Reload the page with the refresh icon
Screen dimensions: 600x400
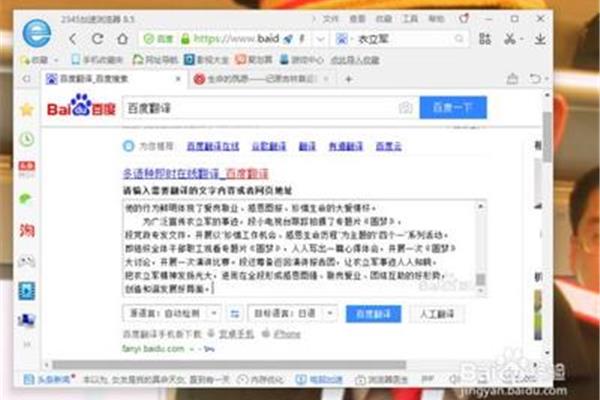[x=98, y=39]
